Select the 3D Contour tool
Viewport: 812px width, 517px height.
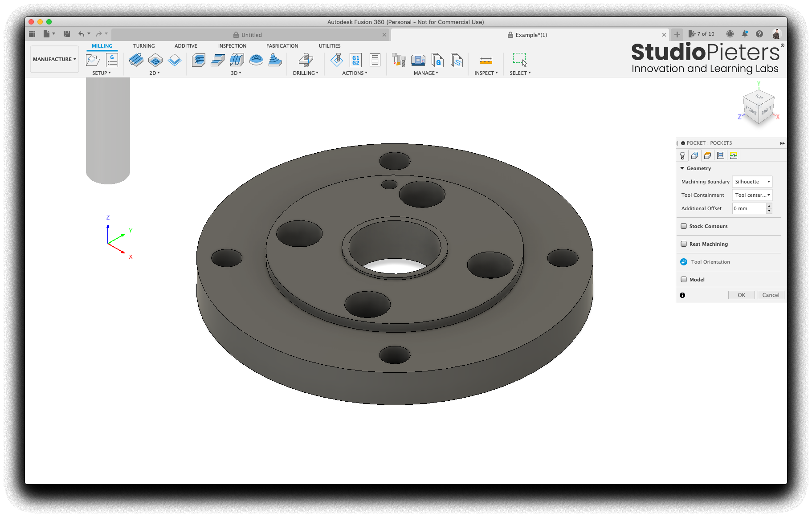256,60
